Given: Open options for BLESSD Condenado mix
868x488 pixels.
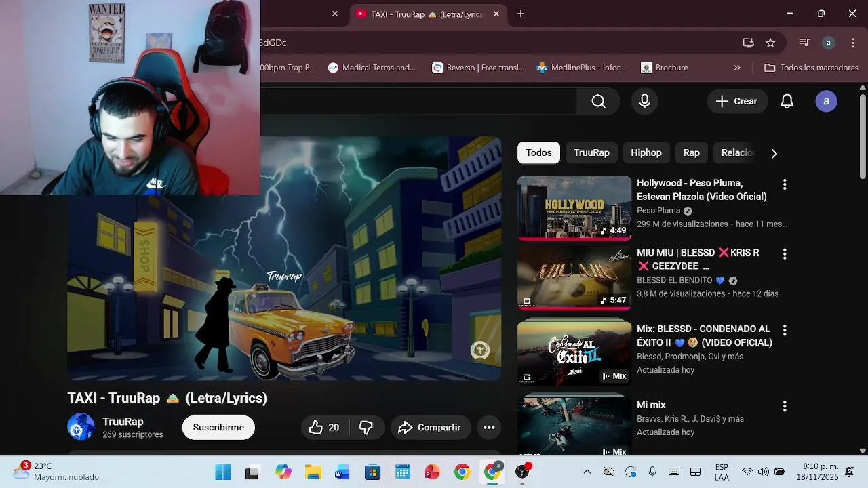Looking at the screenshot, I should pos(785,330).
